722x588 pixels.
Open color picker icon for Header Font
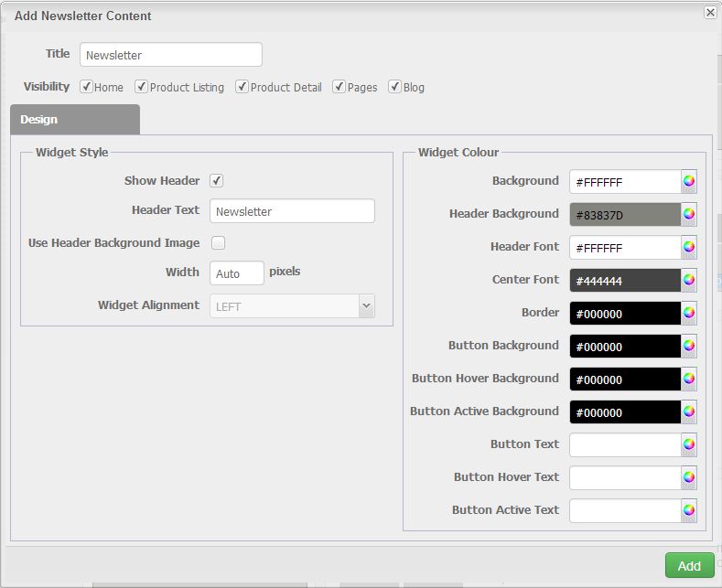point(688,247)
